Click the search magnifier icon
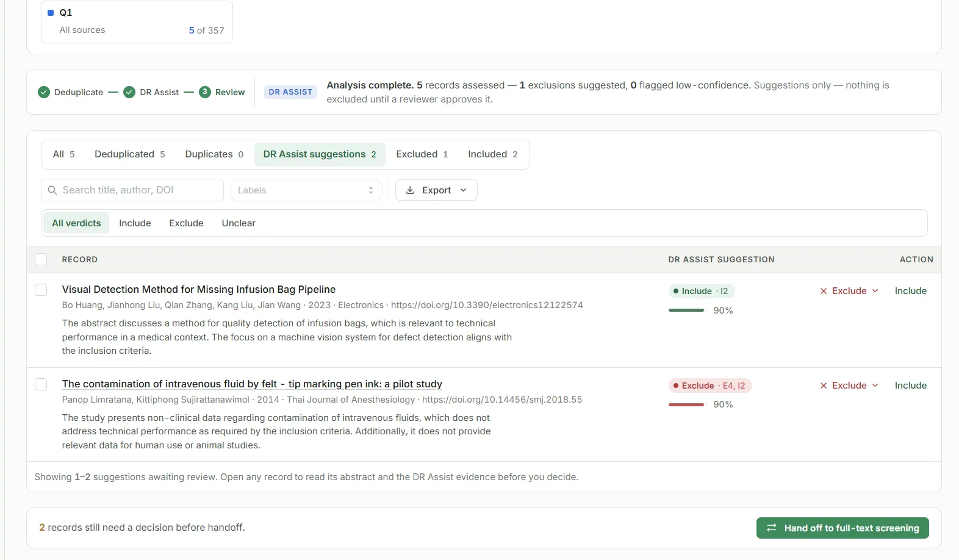The height and width of the screenshot is (560, 959). click(52, 190)
